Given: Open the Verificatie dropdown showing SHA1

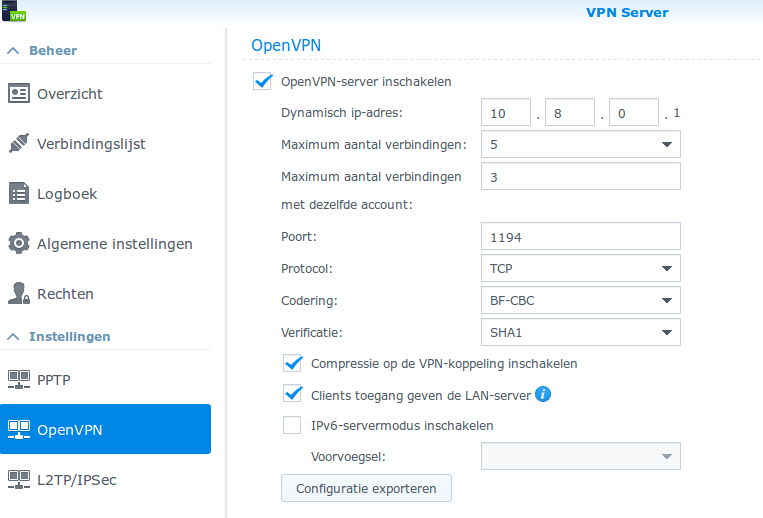Looking at the screenshot, I should point(581,332).
